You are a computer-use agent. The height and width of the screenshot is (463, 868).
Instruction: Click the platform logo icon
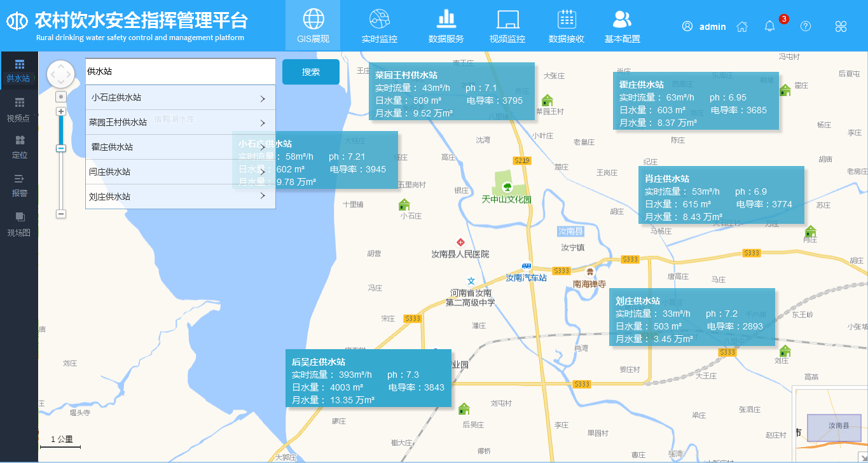[17, 21]
